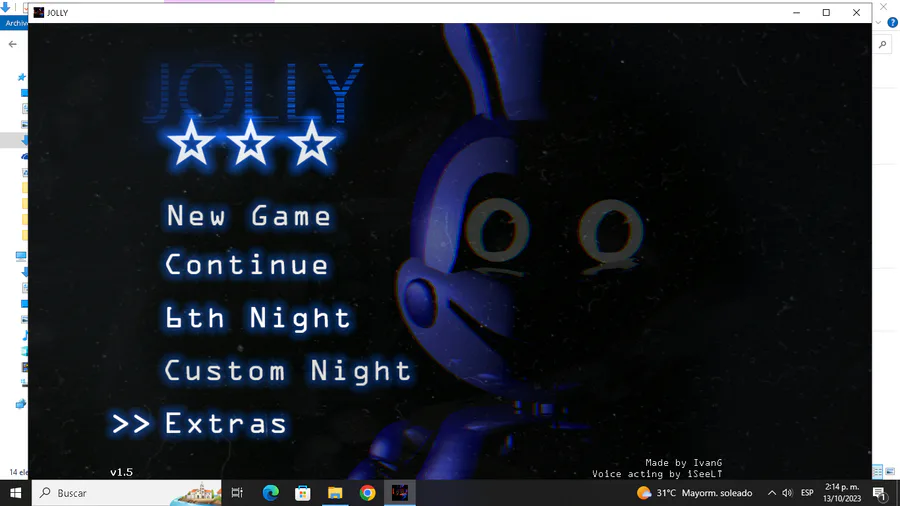Screen dimensions: 900x506
Task: Click the middle star under Jolly logo
Action: click(x=251, y=143)
